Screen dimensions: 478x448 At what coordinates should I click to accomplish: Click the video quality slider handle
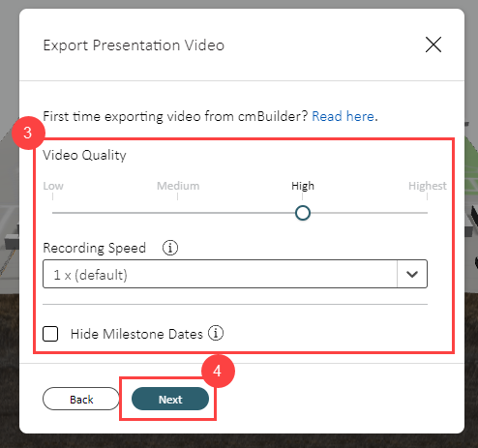coord(303,213)
